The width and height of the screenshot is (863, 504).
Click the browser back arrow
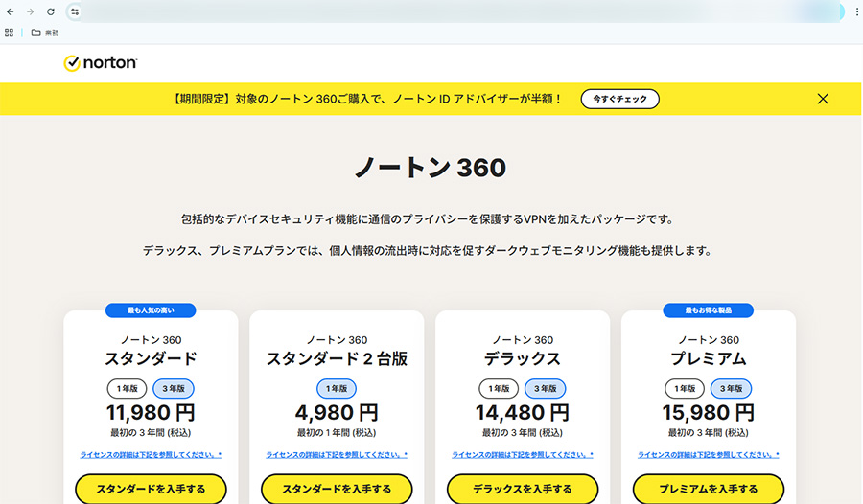(x=11, y=11)
